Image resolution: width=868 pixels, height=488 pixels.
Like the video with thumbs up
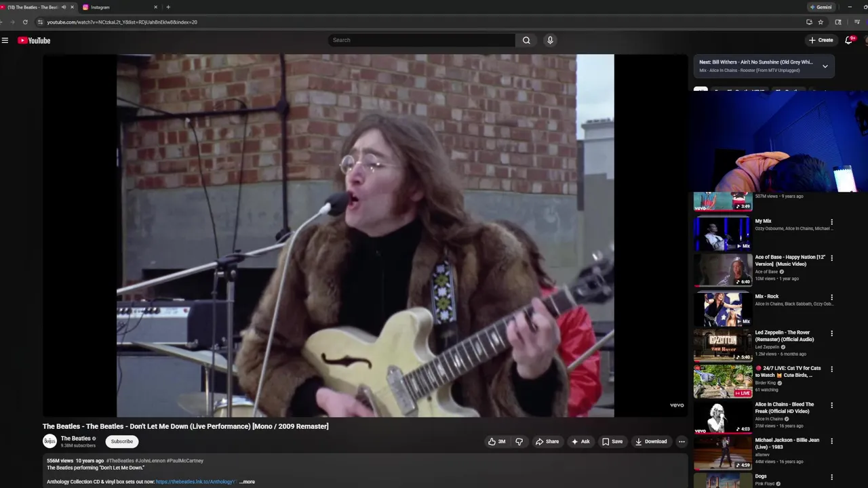point(496,441)
